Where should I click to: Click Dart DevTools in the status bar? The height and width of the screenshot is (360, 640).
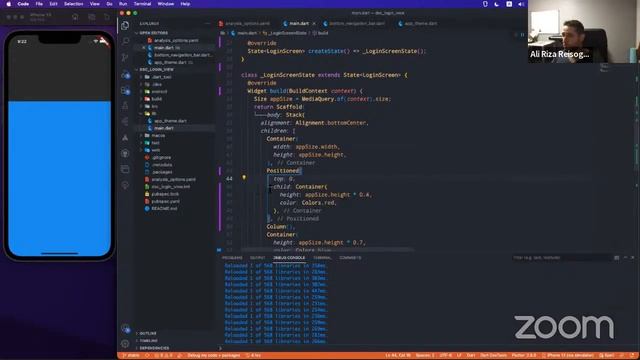point(493,356)
